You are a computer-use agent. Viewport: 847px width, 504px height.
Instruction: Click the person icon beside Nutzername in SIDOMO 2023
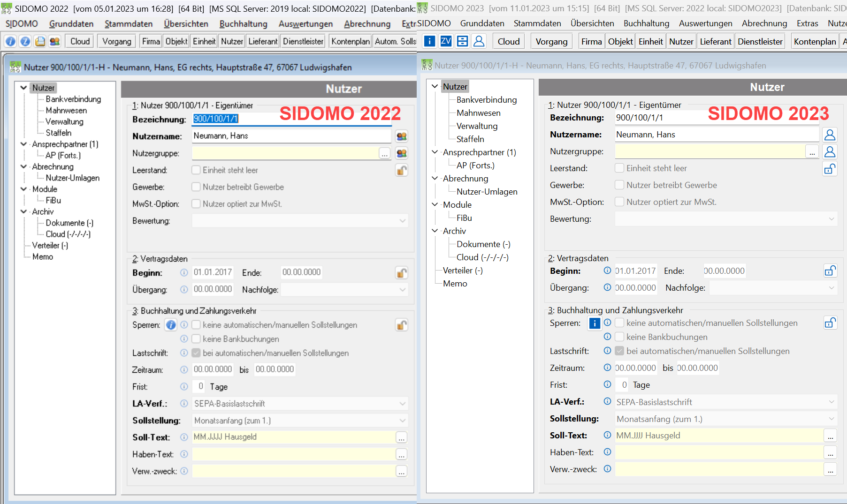[x=830, y=135]
